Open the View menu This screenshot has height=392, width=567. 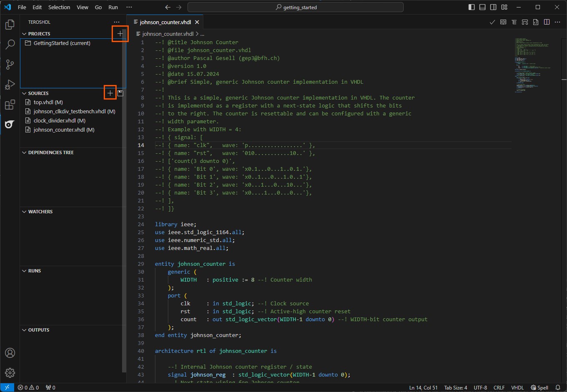pyautogui.click(x=82, y=7)
